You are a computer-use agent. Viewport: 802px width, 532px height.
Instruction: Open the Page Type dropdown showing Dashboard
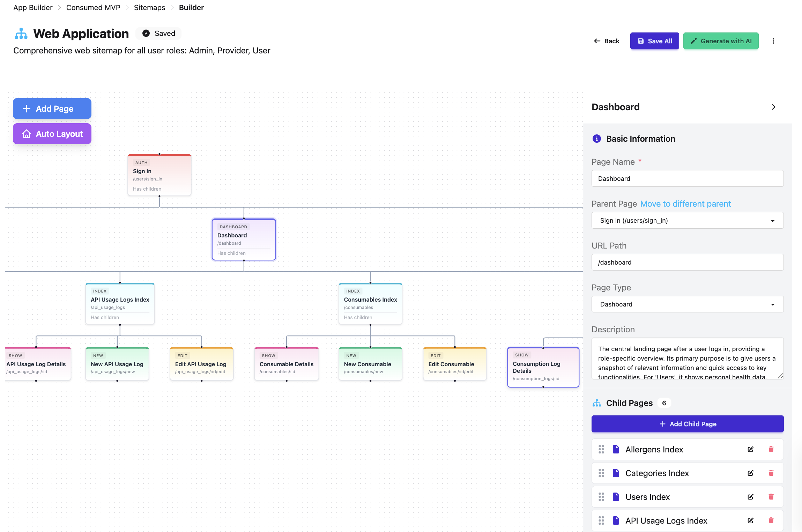[x=687, y=304]
